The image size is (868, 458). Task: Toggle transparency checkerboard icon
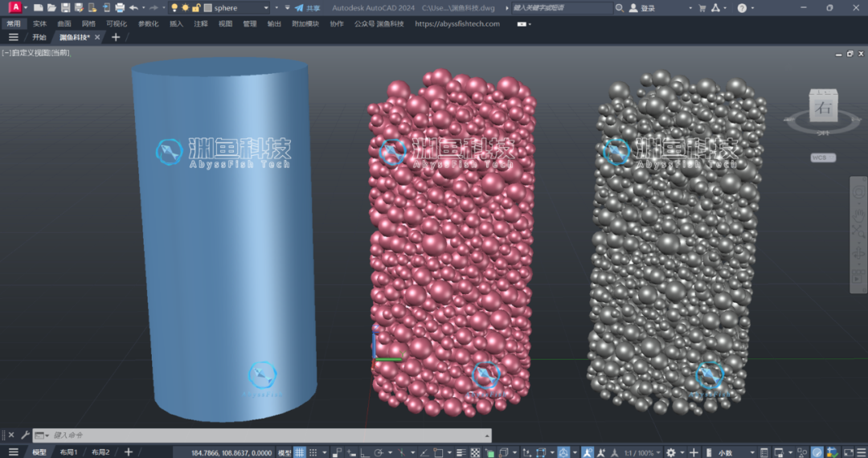pos(476,452)
